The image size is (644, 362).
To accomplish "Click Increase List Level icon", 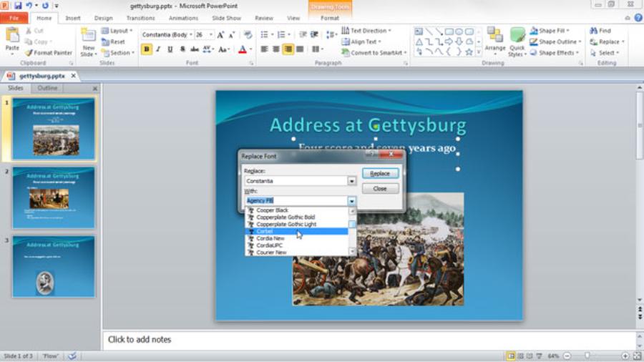I will click(314, 34).
